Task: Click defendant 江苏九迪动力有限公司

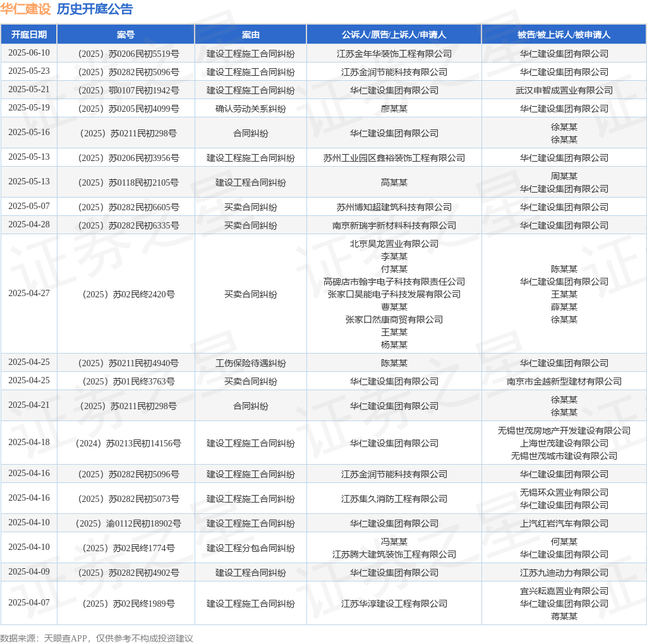Action: click(564, 573)
